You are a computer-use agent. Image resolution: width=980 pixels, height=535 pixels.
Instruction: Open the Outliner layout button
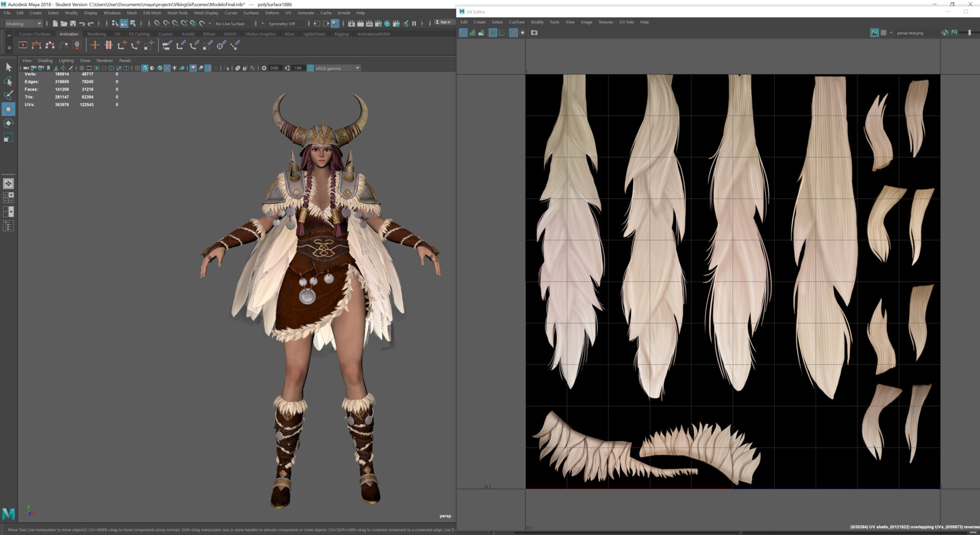[9, 226]
